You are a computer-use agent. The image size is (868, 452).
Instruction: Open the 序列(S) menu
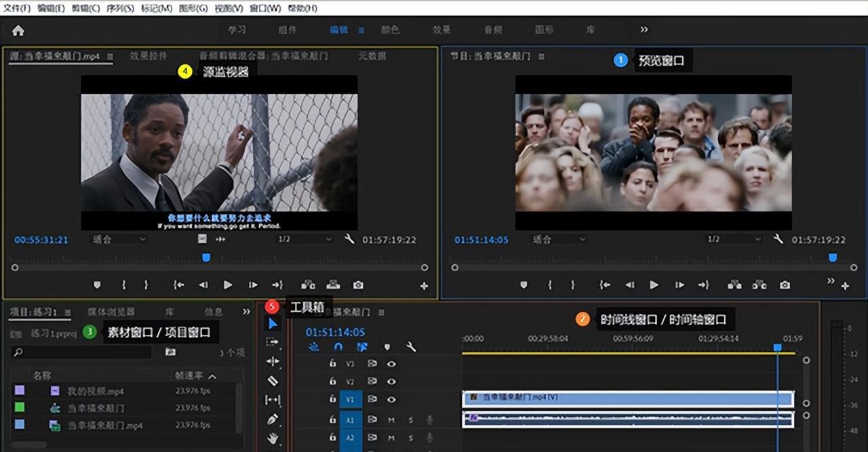pos(120,8)
